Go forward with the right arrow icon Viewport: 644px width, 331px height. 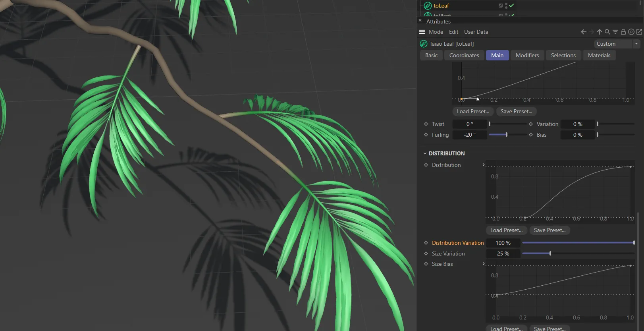click(x=592, y=32)
